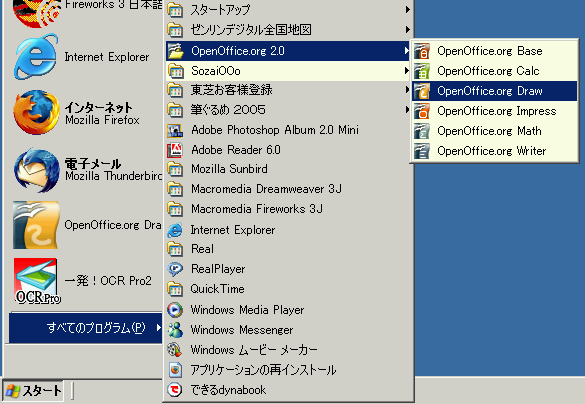The image size is (585, 404).
Task: Click the Internet Explorer icon in programs list
Action: tap(175, 230)
